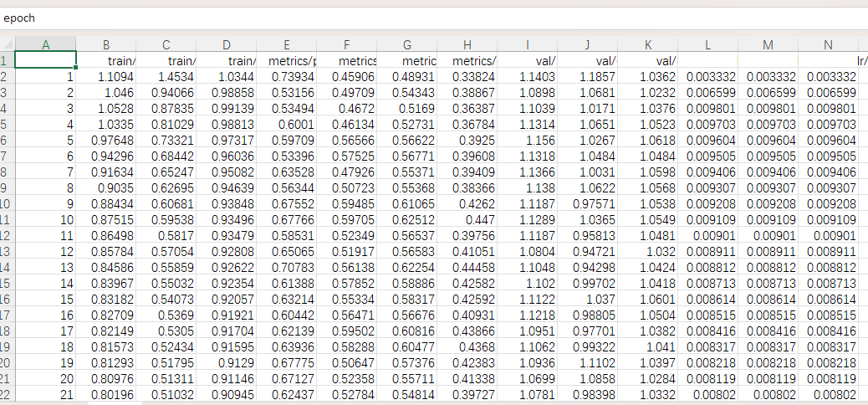Screen dimensions: 868x405
Task: Select cell with value 1.0601
Action: (648, 300)
